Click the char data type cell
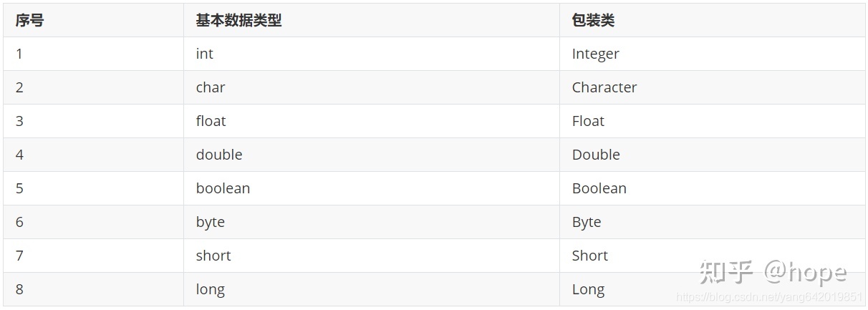Screen dimensions: 868x310 (x=211, y=87)
